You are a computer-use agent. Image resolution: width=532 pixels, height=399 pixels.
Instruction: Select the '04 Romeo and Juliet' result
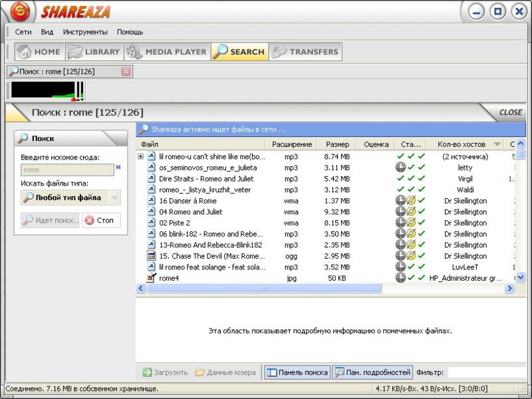point(191,211)
